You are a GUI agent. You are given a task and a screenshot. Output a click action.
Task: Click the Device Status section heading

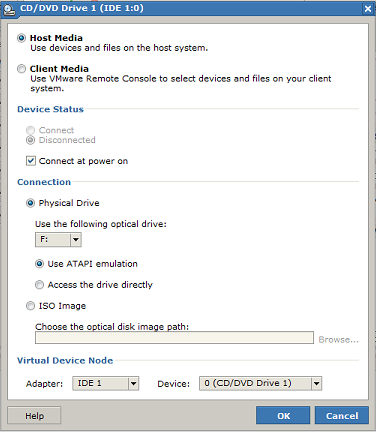pos(50,109)
